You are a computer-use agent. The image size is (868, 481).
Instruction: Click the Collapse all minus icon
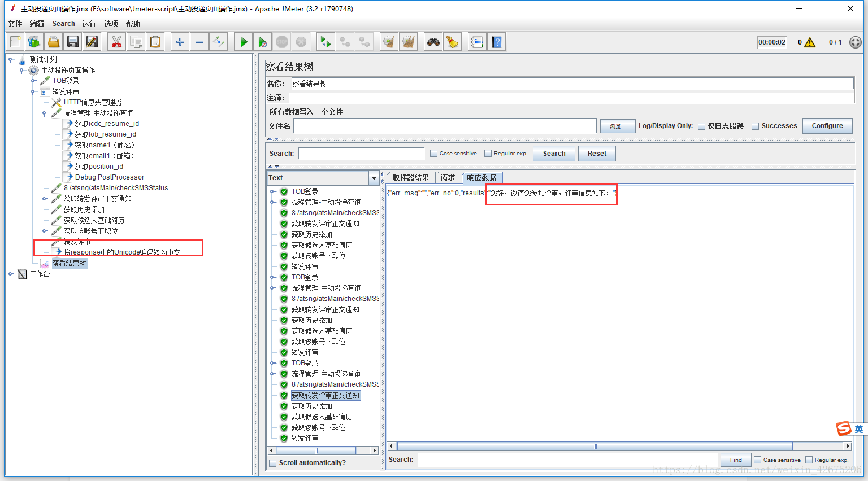(x=199, y=42)
